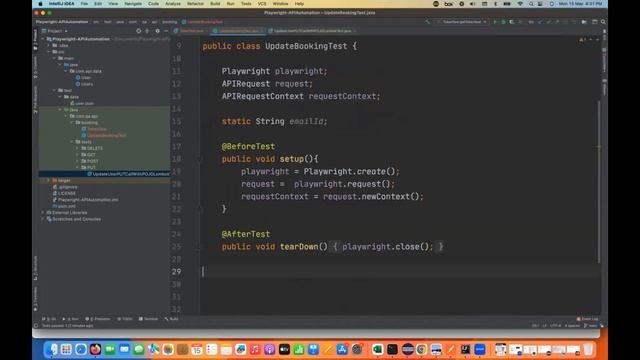Image resolution: width=640 pixels, height=360 pixels.
Task: Open user.json in the tree
Action: tap(82, 103)
